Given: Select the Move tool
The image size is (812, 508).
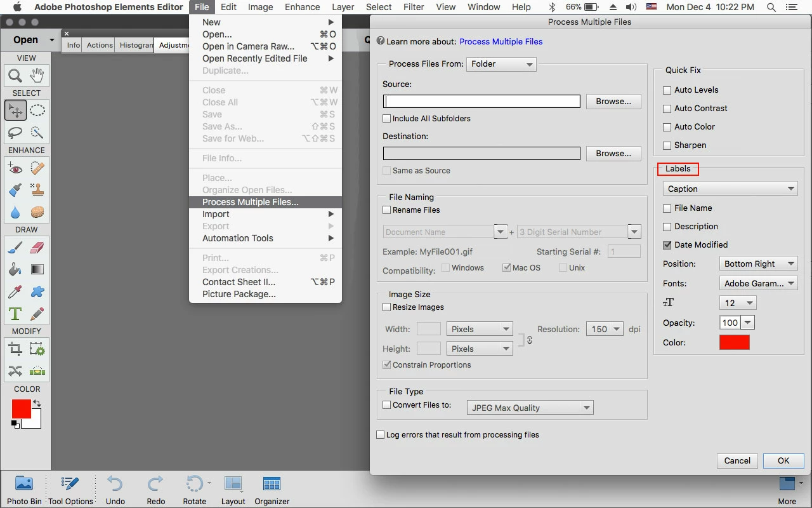Looking at the screenshot, I should coord(15,110).
